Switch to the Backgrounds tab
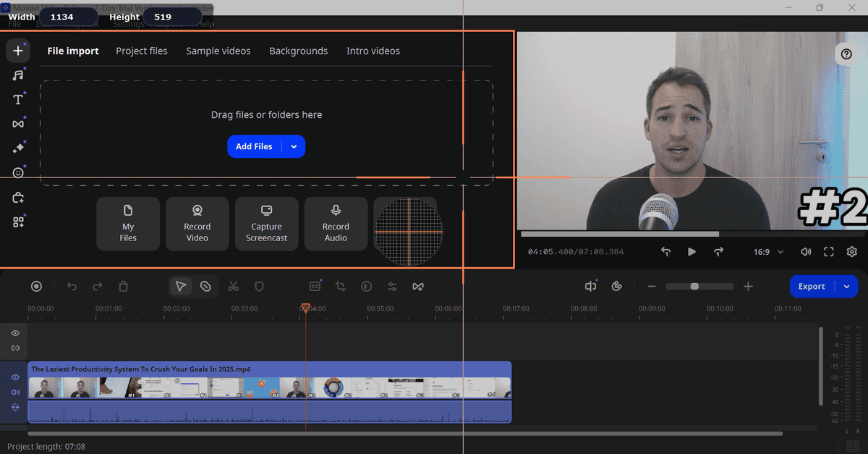 point(298,51)
